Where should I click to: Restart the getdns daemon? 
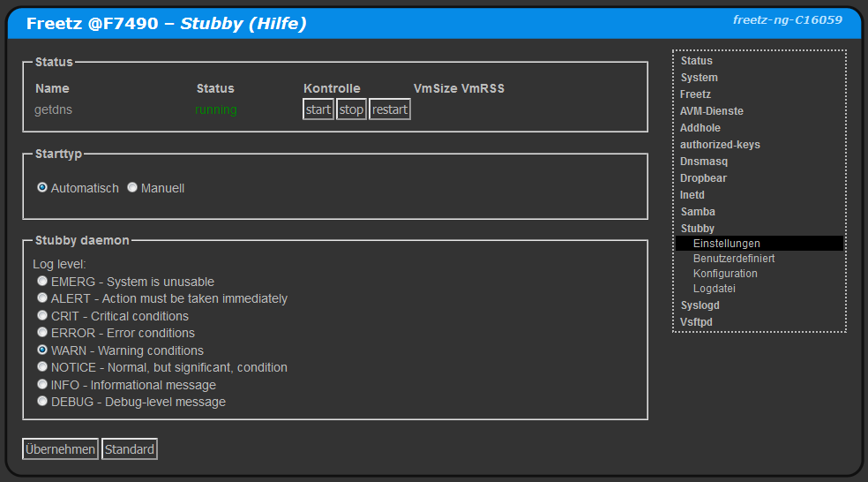(389, 110)
